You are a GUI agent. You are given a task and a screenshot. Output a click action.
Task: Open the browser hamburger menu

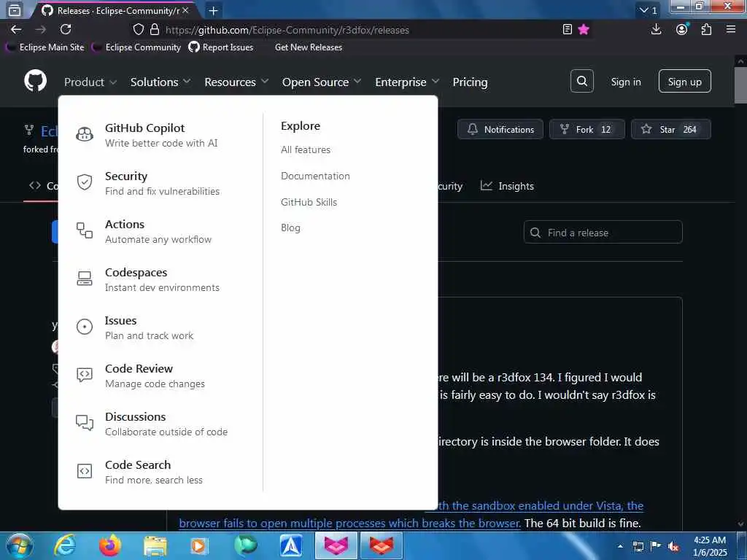[x=731, y=29]
